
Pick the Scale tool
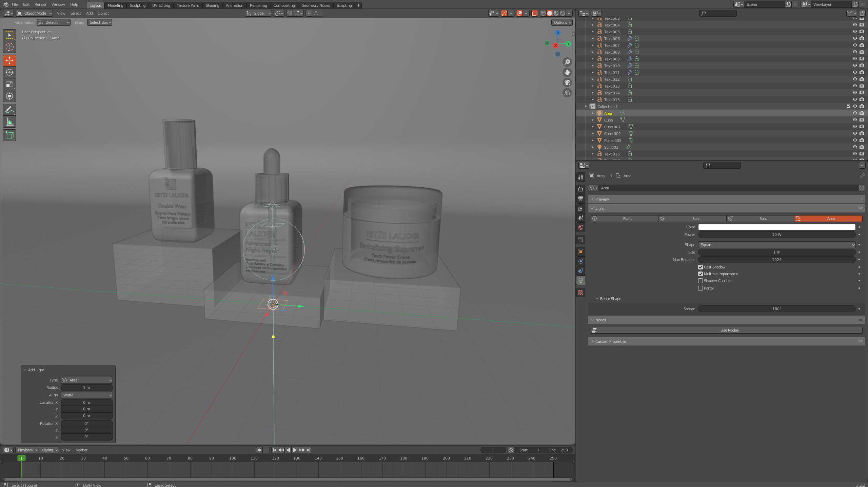[x=9, y=84]
